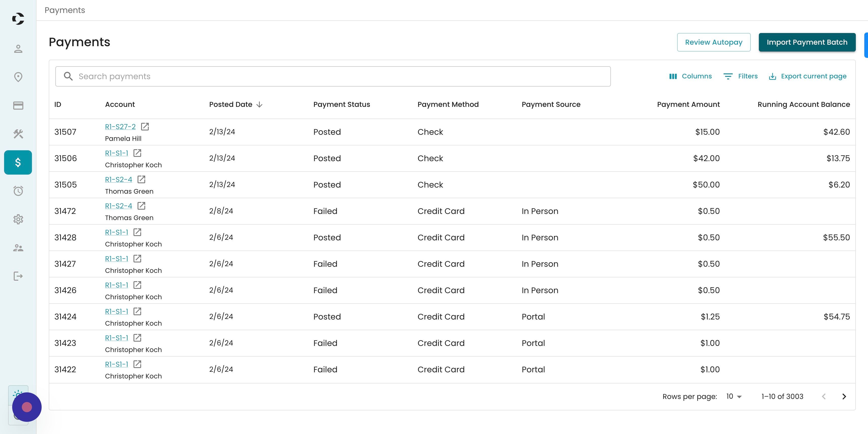This screenshot has width=868, height=434.
Task: Click Import Payment Batch button
Action: coord(807,42)
